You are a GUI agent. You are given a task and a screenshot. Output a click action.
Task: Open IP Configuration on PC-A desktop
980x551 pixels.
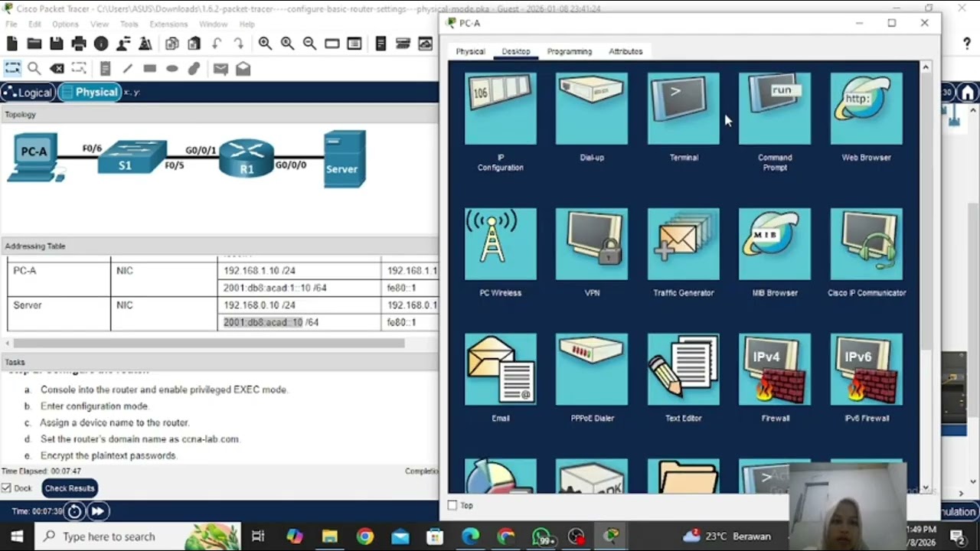(500, 109)
